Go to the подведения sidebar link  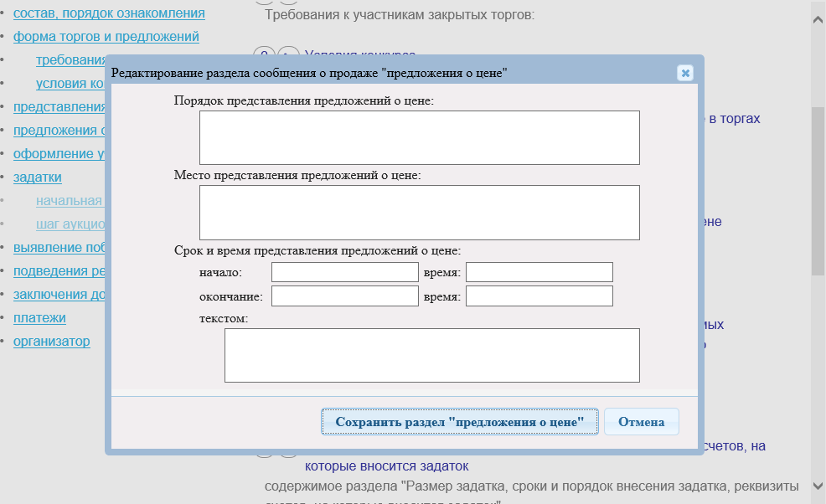[x=59, y=271]
